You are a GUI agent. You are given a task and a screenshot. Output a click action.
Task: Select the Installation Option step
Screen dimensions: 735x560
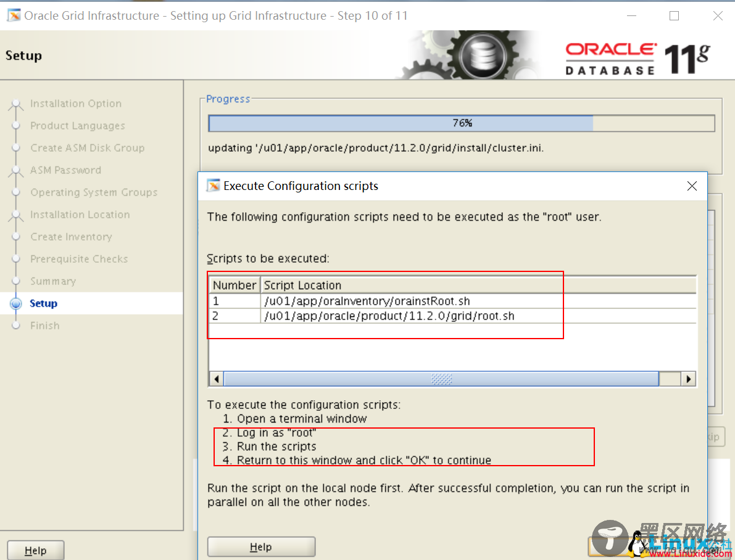75,104
